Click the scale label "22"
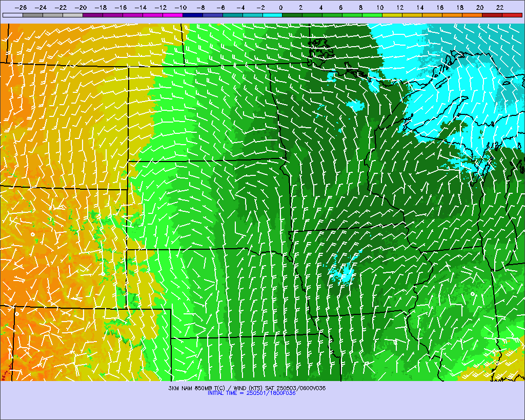Screen dimensions: 525x420 click(500, 8)
